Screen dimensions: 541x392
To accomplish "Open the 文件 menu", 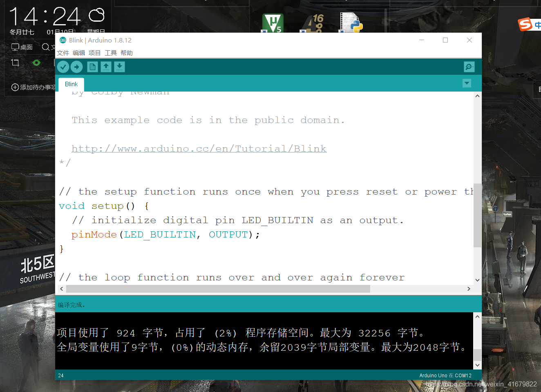I will coord(63,53).
